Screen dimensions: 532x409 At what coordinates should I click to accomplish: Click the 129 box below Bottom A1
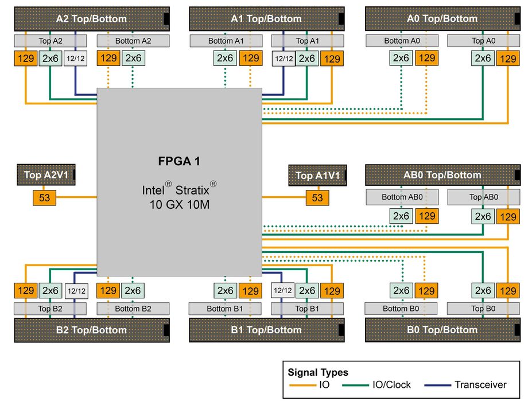click(x=251, y=58)
